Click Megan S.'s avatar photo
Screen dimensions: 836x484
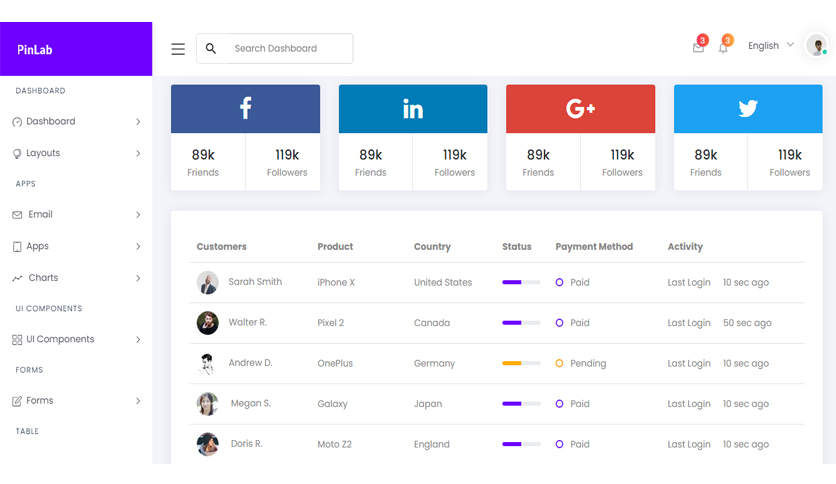click(x=207, y=404)
